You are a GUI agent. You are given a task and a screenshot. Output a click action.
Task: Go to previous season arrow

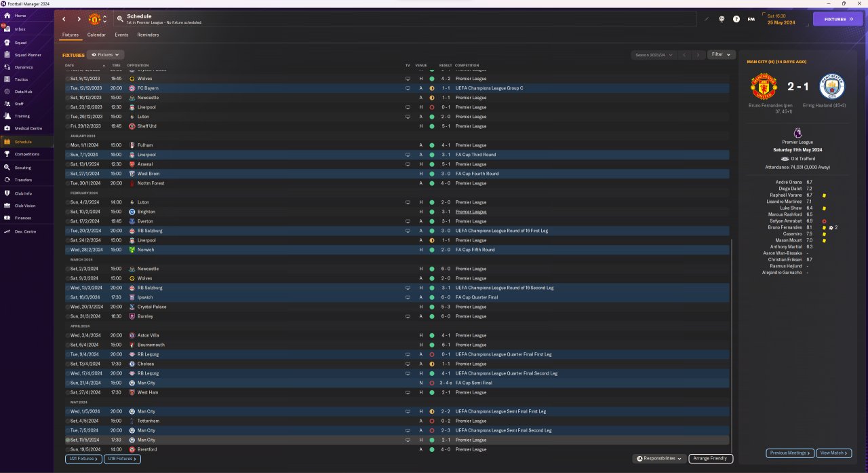point(684,54)
